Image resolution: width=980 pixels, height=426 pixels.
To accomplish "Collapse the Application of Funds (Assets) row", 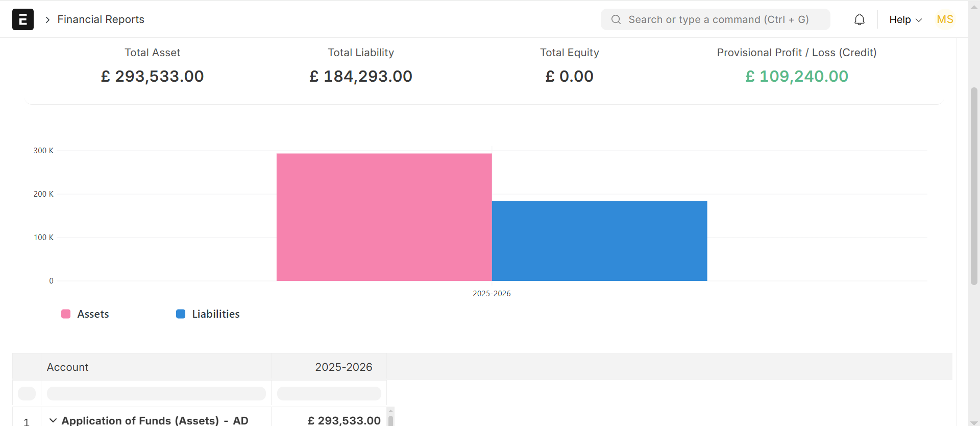I will click(x=53, y=420).
